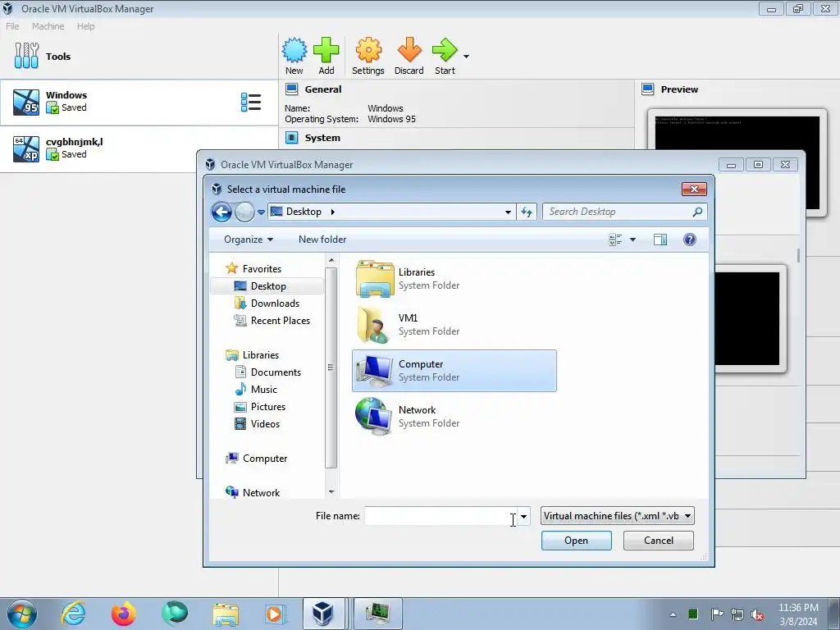Launch Internet Explorer from the taskbar
Screen dimensions: 840x630
coord(73,614)
